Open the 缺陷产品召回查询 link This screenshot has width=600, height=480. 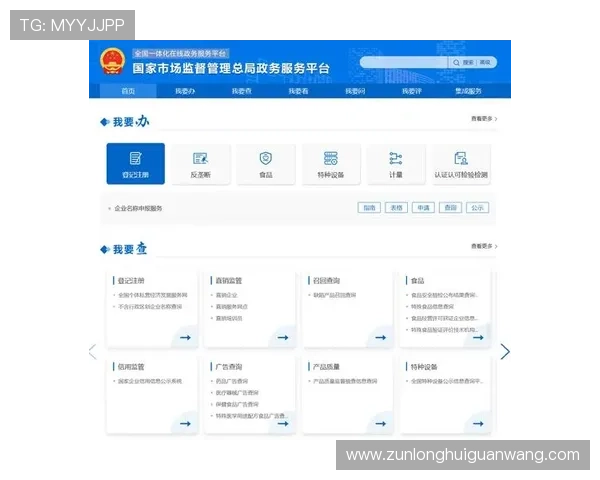[x=335, y=295]
